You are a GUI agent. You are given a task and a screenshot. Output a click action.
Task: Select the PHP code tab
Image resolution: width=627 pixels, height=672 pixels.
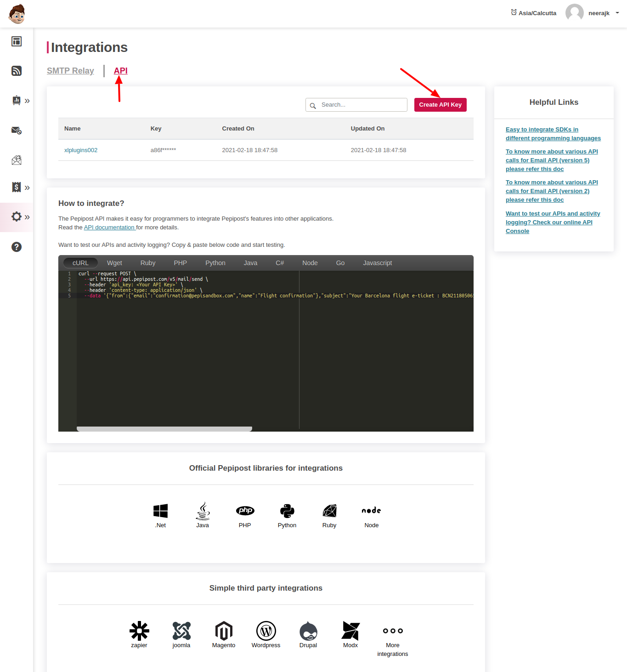(181, 263)
